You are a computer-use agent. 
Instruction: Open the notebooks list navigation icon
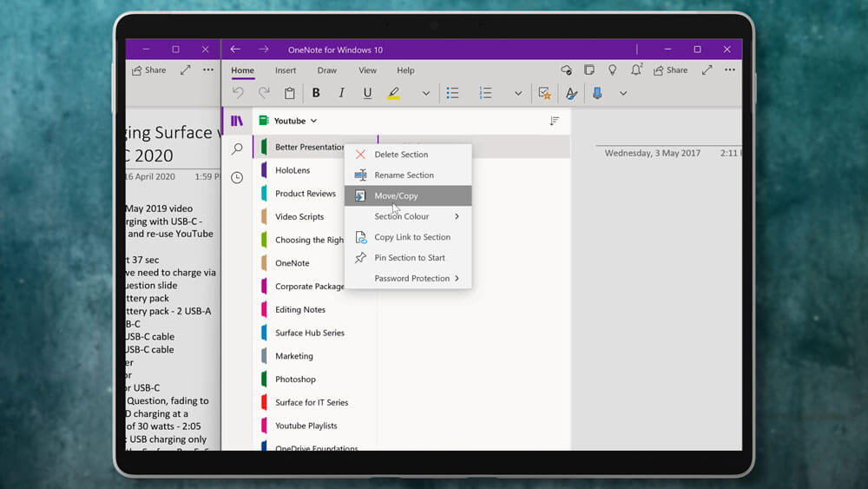(x=236, y=121)
